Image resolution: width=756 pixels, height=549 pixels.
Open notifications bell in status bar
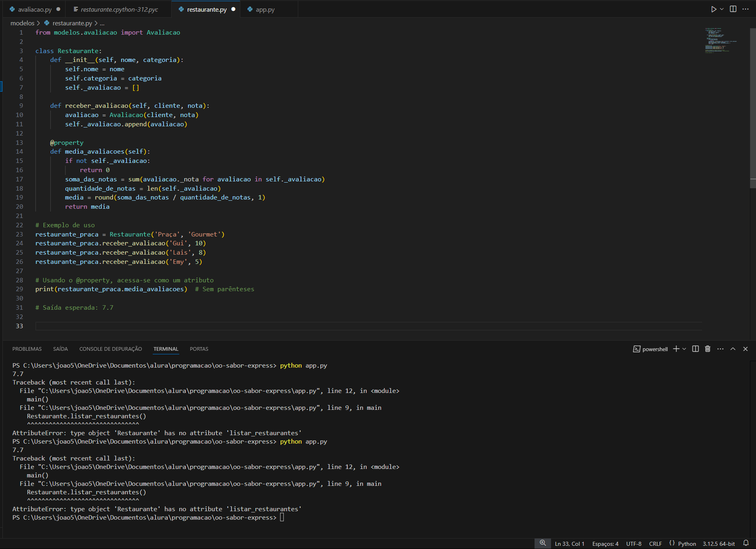pyautogui.click(x=746, y=543)
